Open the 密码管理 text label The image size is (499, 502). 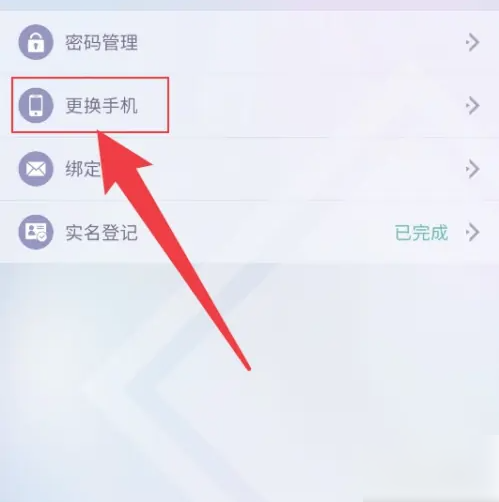tap(101, 43)
